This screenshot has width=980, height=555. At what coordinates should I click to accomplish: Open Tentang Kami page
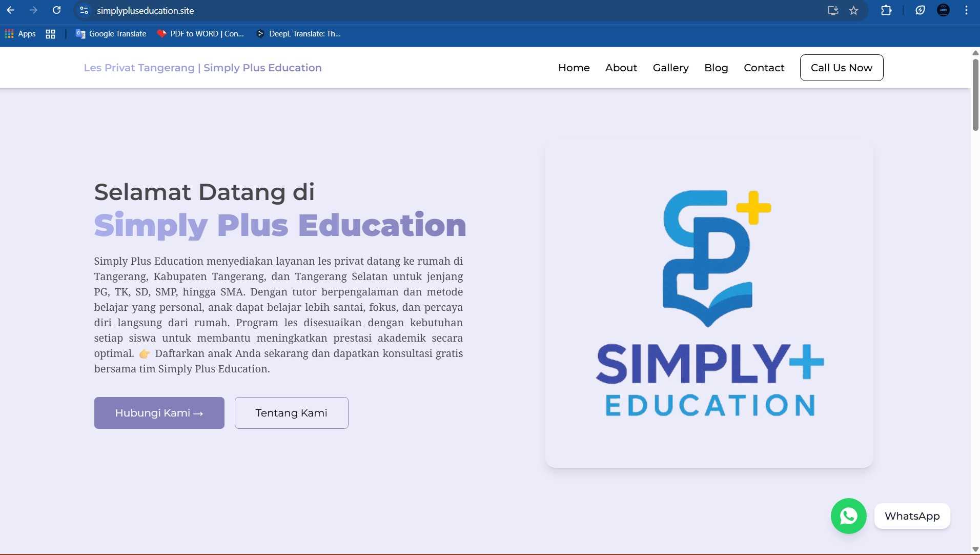pyautogui.click(x=291, y=412)
